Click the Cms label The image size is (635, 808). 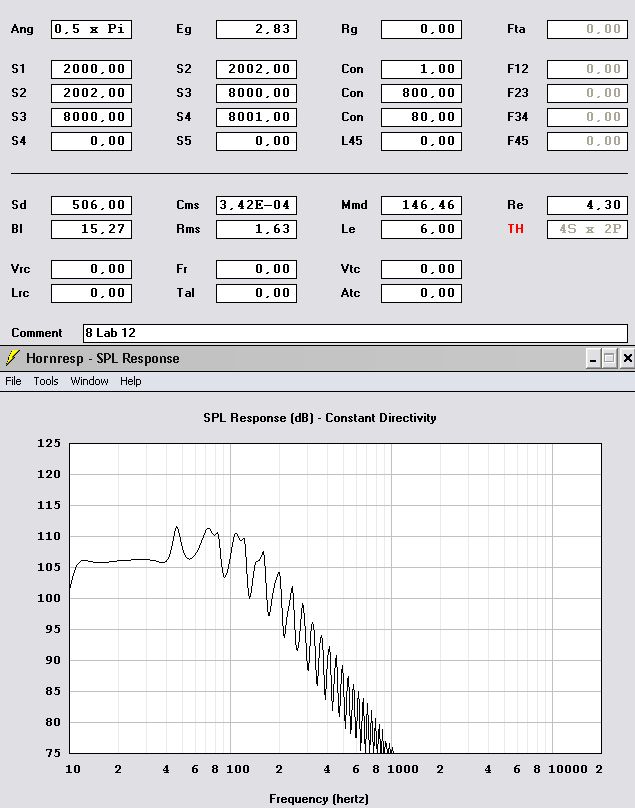[188, 205]
